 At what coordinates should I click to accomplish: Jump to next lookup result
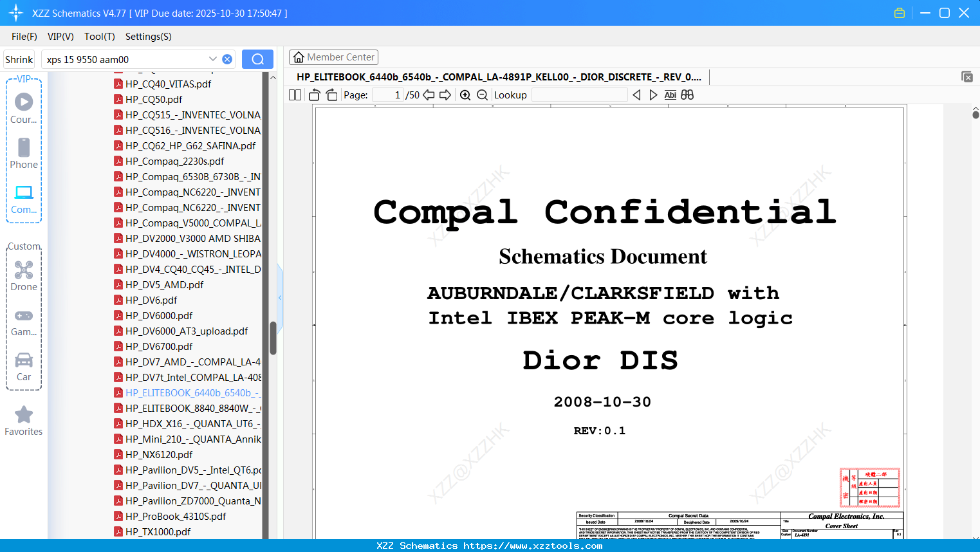[x=653, y=95]
